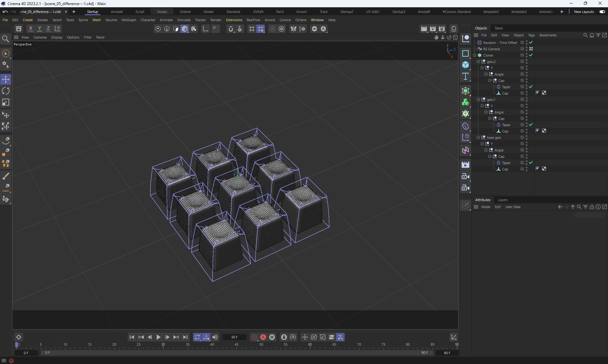This screenshot has height=364, width=608.
Task: Select the Rotate tool
Action: click(6, 91)
